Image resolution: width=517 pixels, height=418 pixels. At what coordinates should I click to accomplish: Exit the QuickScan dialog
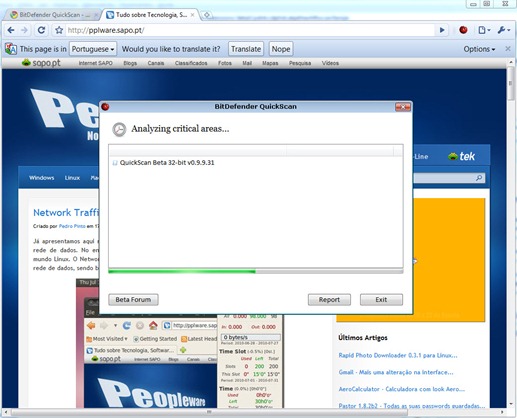point(381,299)
